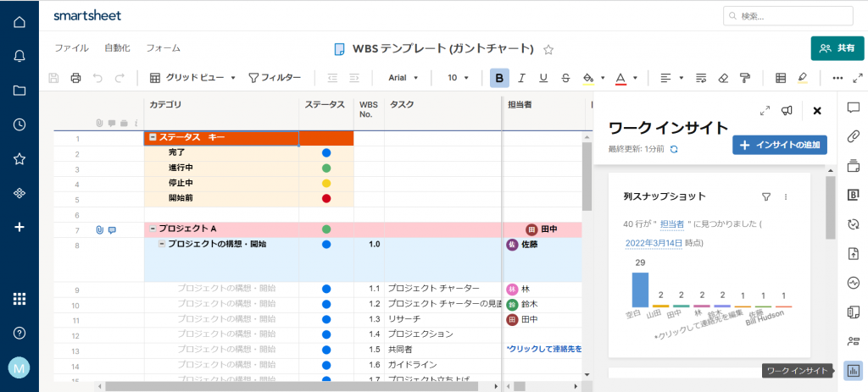Outdent the selected row
This screenshot has width=868, height=392.
(x=332, y=78)
